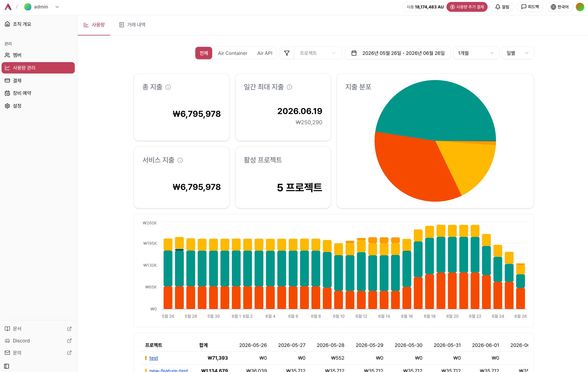Click the calendar icon in date range
This screenshot has height=372, width=588.
(354, 53)
